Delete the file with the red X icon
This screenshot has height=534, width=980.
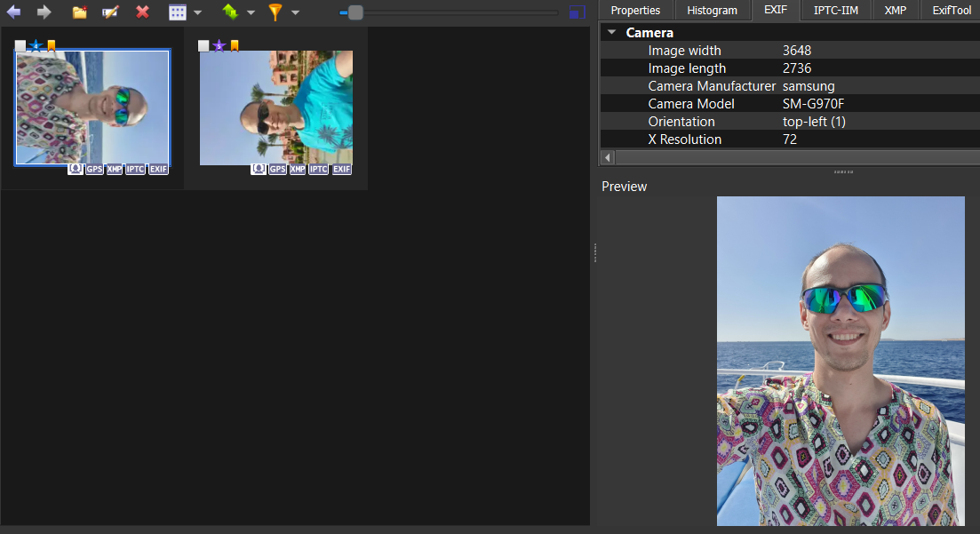[x=142, y=12]
